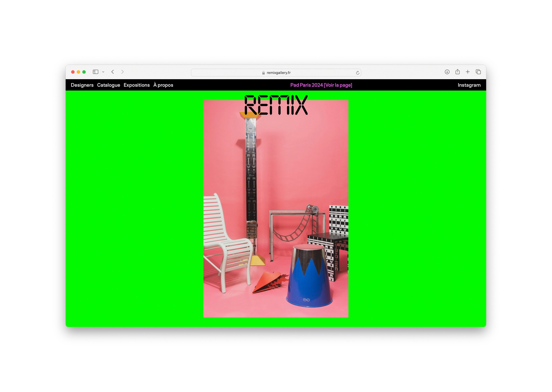The height and width of the screenshot is (392, 552).
Task: Click the Safari sidebar toggle icon
Action: 95,72
